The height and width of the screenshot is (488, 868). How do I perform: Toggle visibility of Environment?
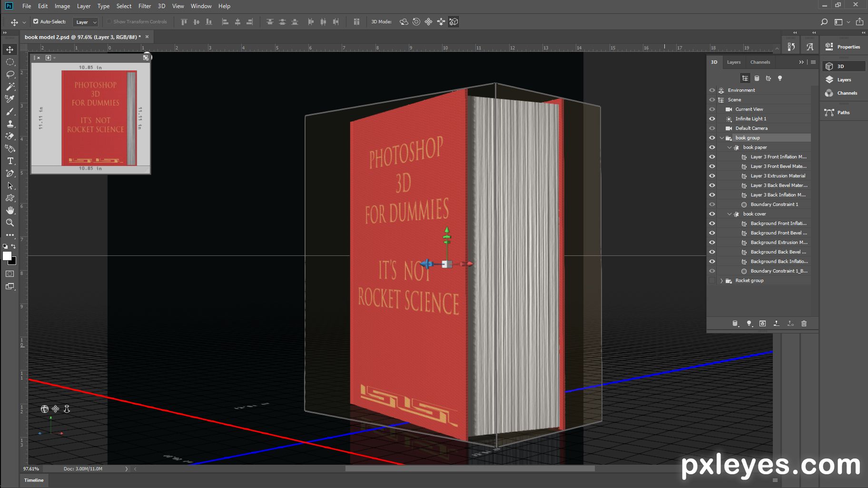712,90
